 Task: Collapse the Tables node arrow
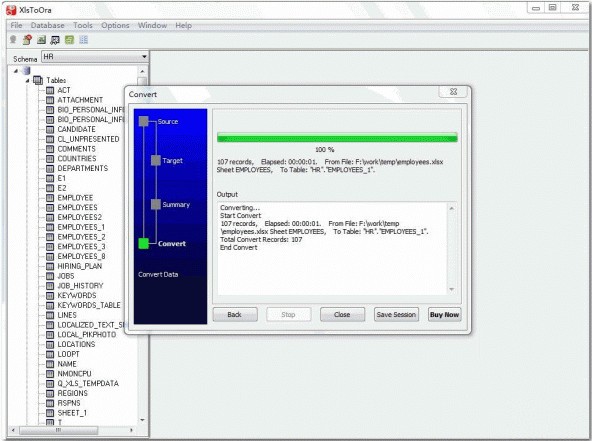coord(28,80)
